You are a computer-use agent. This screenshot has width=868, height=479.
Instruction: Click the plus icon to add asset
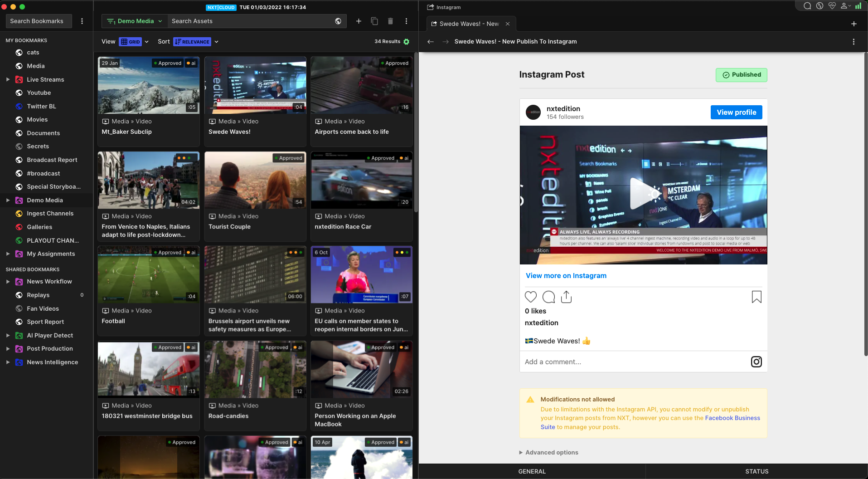(x=359, y=21)
